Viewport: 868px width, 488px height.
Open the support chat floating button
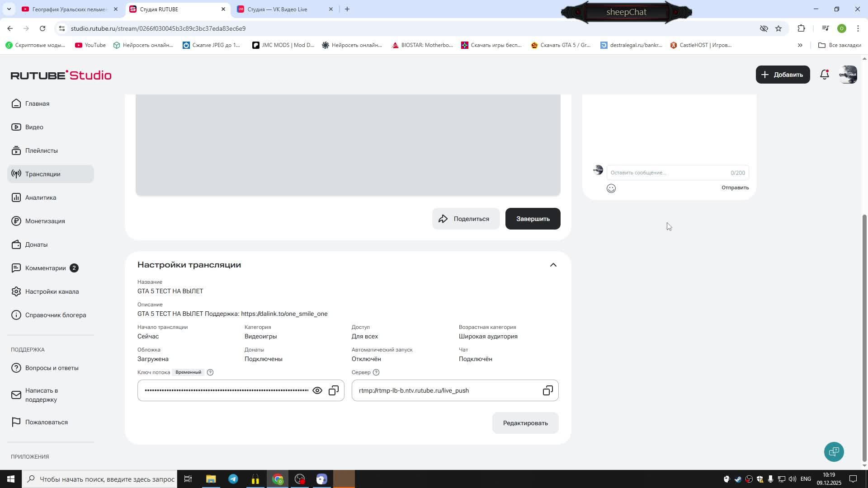point(834,451)
